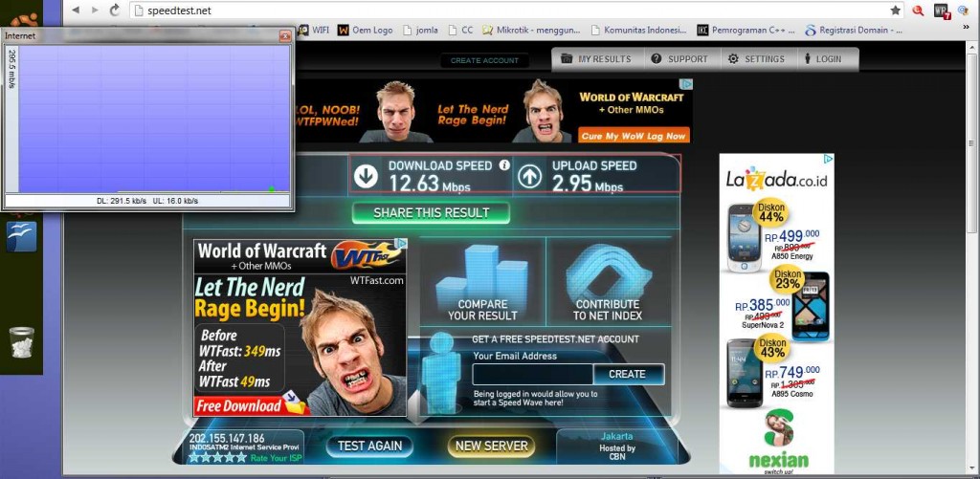Click the 12.63 Mbps download value

click(x=430, y=185)
